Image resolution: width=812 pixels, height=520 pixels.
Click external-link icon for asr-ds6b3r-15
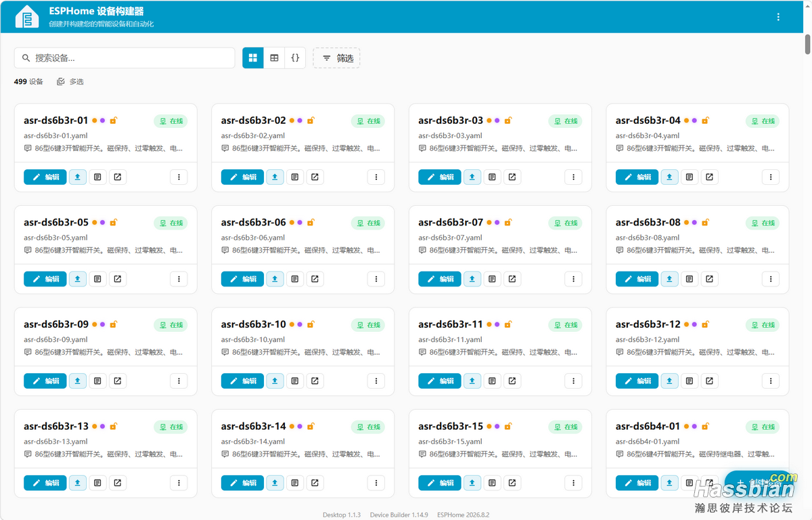coord(512,483)
